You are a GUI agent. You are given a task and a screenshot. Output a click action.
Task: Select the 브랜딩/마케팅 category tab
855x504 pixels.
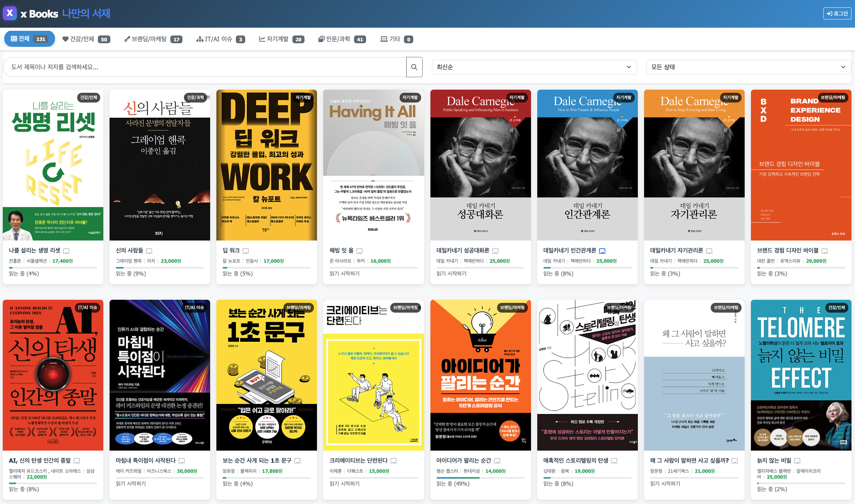(x=153, y=39)
